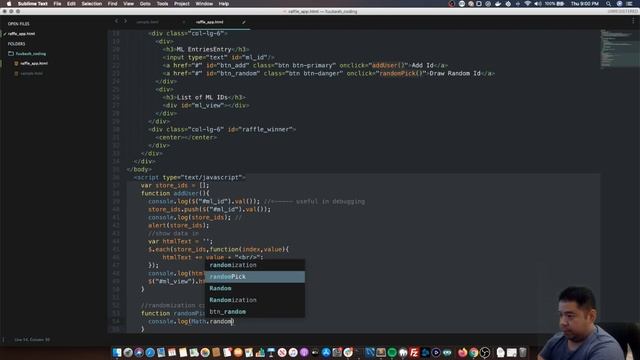The width and height of the screenshot is (640, 360).
Task: Go back with the tab left arrow
Action: click(x=116, y=21)
